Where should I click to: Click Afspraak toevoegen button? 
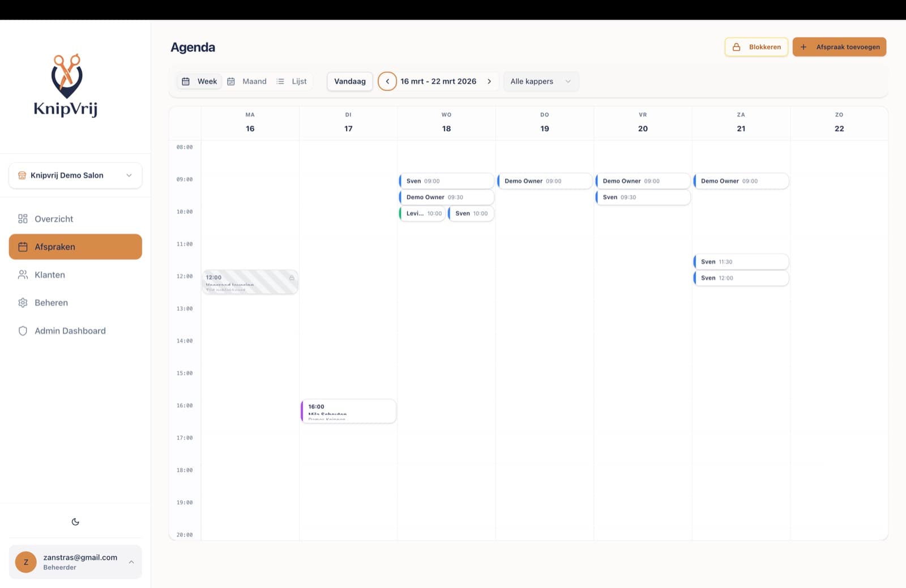[x=839, y=47]
